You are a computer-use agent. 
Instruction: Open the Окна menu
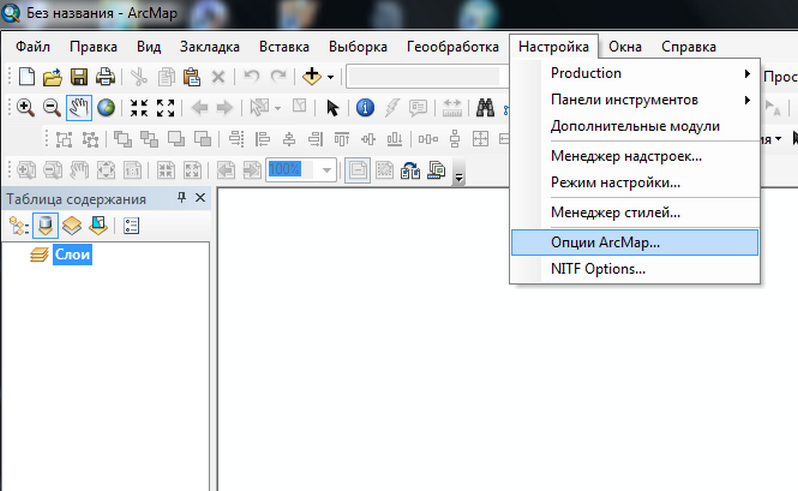625,46
